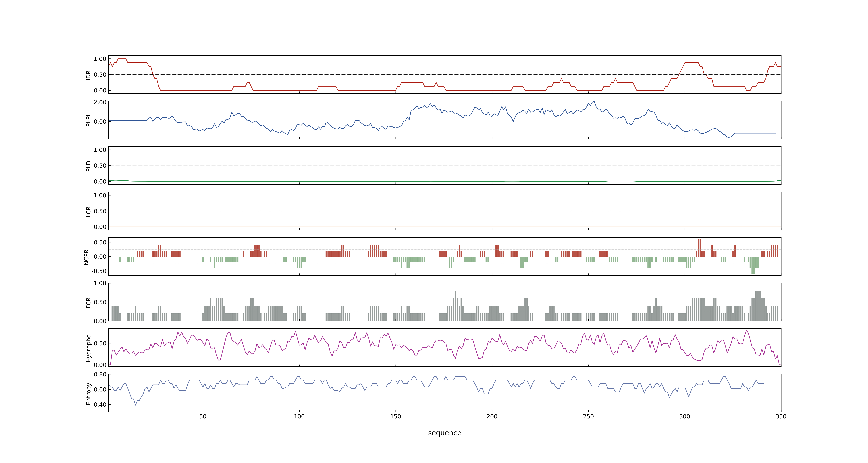Click the IDR axis label

click(88, 75)
